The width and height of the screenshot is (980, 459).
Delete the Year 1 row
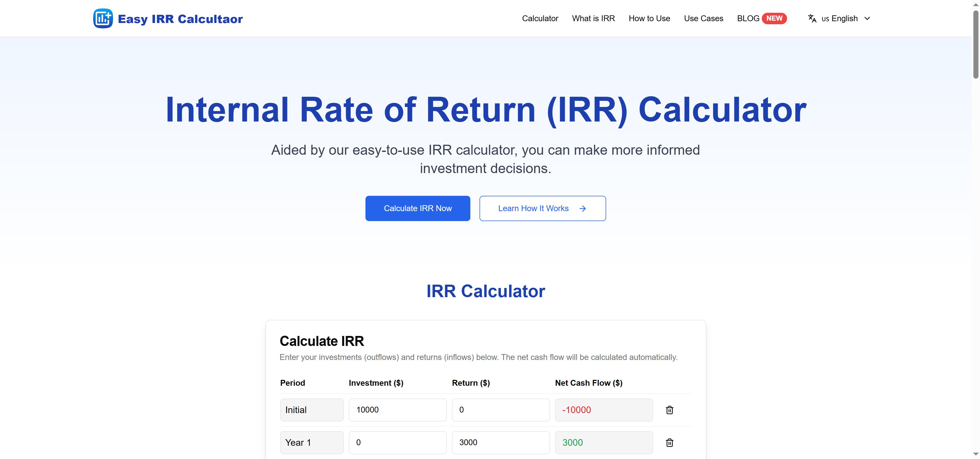pyautogui.click(x=670, y=443)
